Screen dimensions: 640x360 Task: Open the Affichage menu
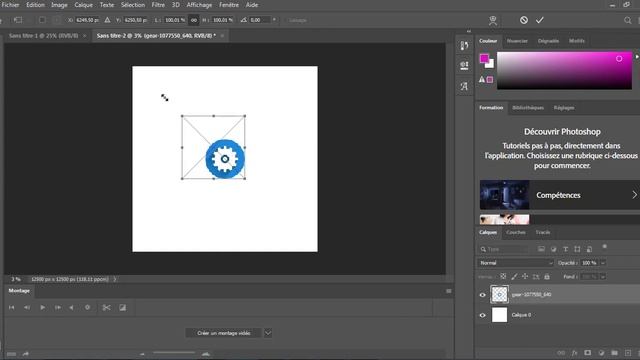coord(199,5)
